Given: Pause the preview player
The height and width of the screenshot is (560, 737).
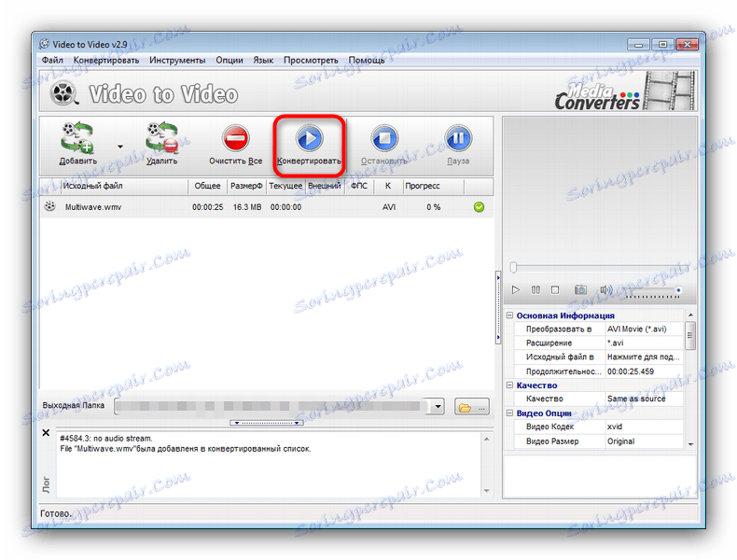Looking at the screenshot, I should coord(535,289).
